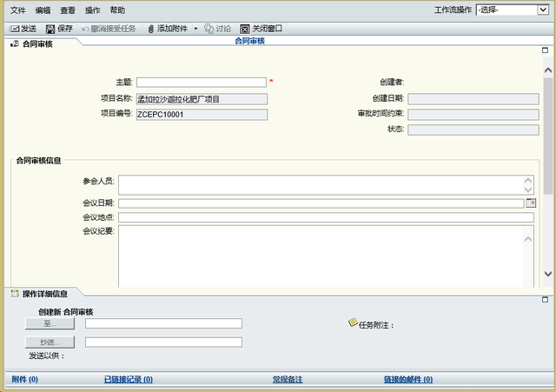The width and height of the screenshot is (556, 392).
Task: Open the 常规备注 link
Action: 288,379
